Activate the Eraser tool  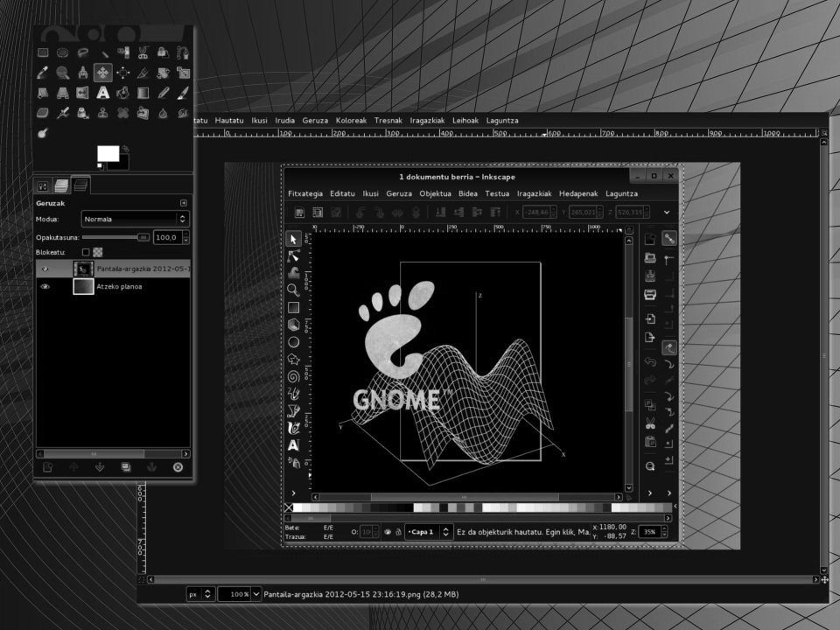point(43,113)
